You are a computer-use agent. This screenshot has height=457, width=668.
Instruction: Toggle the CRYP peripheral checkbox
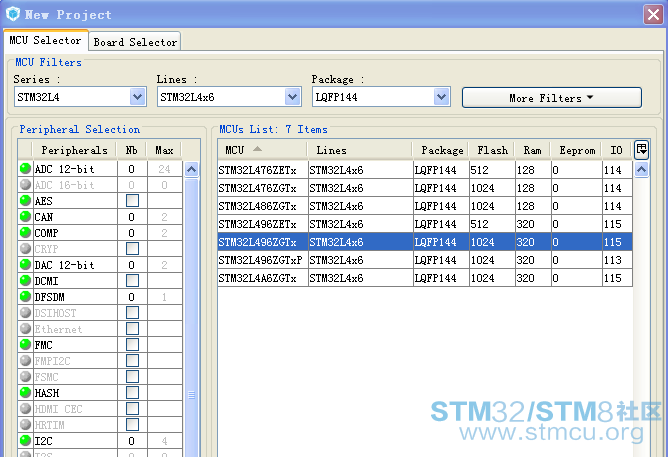pos(132,249)
